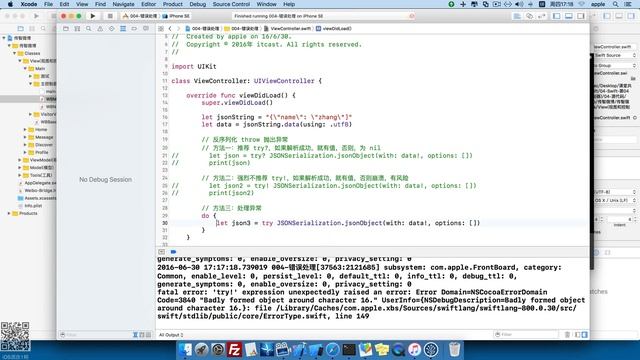Show the assistant editor
This screenshot has width=640, height=360.
click(529, 16)
